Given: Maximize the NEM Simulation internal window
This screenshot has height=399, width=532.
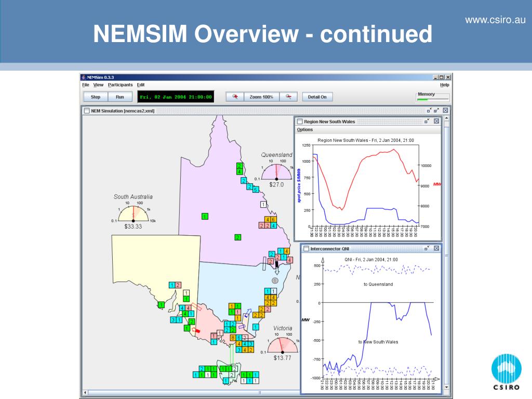Looking at the screenshot, I should pyautogui.click(x=436, y=111).
